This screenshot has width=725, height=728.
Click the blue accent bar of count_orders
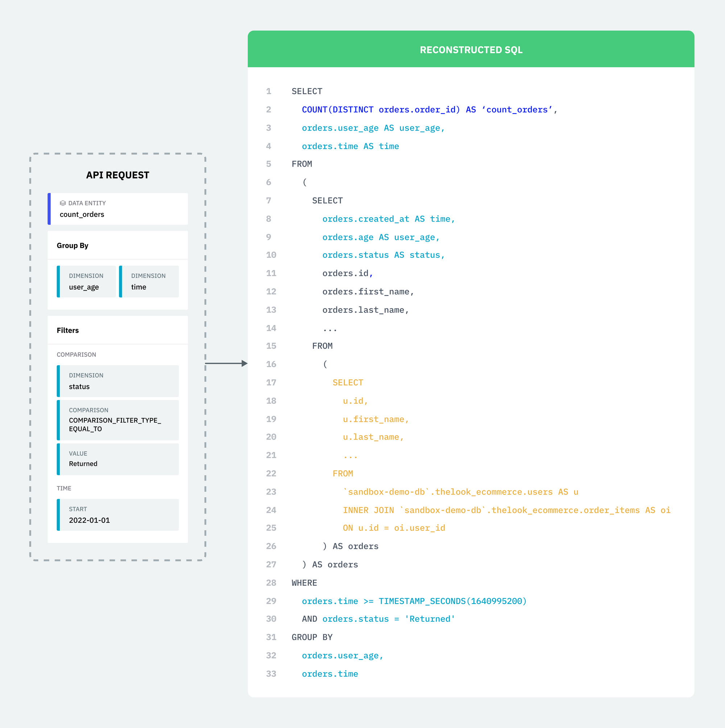pos(49,209)
